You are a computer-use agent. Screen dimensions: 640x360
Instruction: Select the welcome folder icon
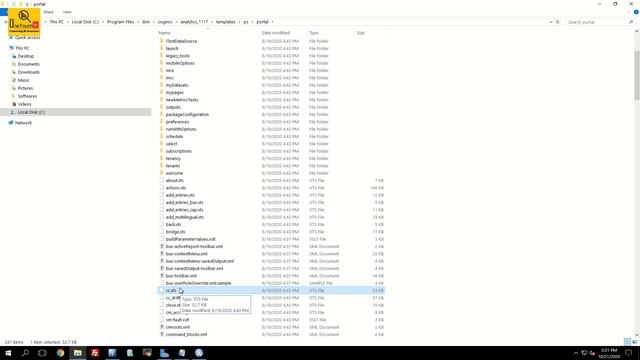162,173
